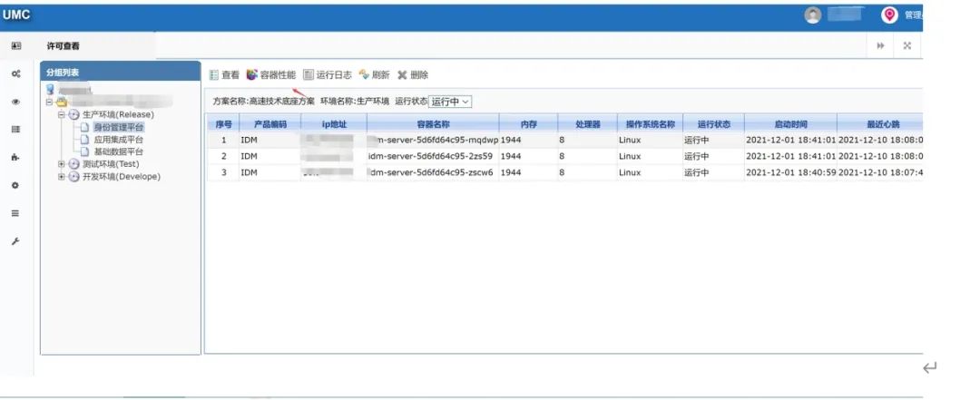Image resolution: width=980 pixels, height=400 pixels.
Task: Click 刷新 refresh button
Action: coord(375,75)
